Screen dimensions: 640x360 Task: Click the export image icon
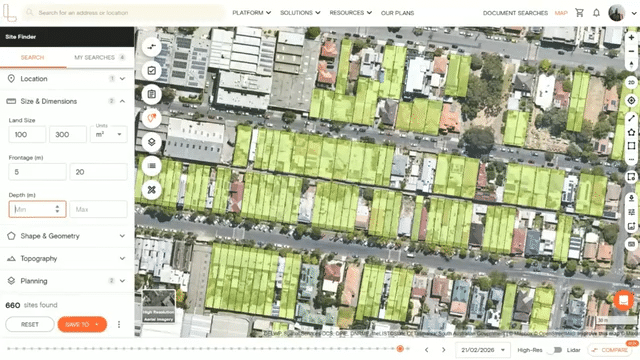click(631, 226)
